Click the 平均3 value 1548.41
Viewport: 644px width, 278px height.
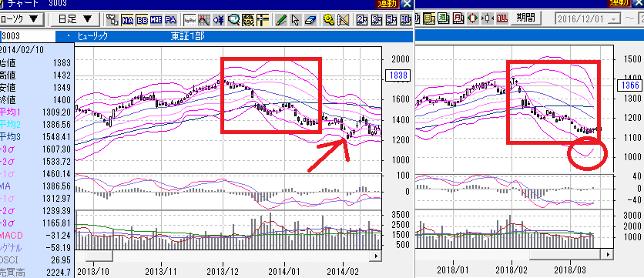(x=57, y=137)
